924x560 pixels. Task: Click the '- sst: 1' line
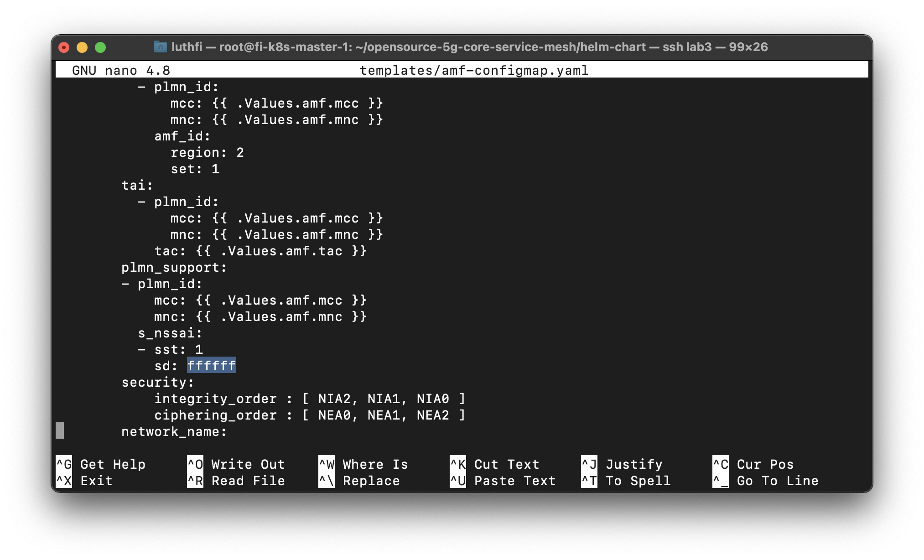click(171, 349)
